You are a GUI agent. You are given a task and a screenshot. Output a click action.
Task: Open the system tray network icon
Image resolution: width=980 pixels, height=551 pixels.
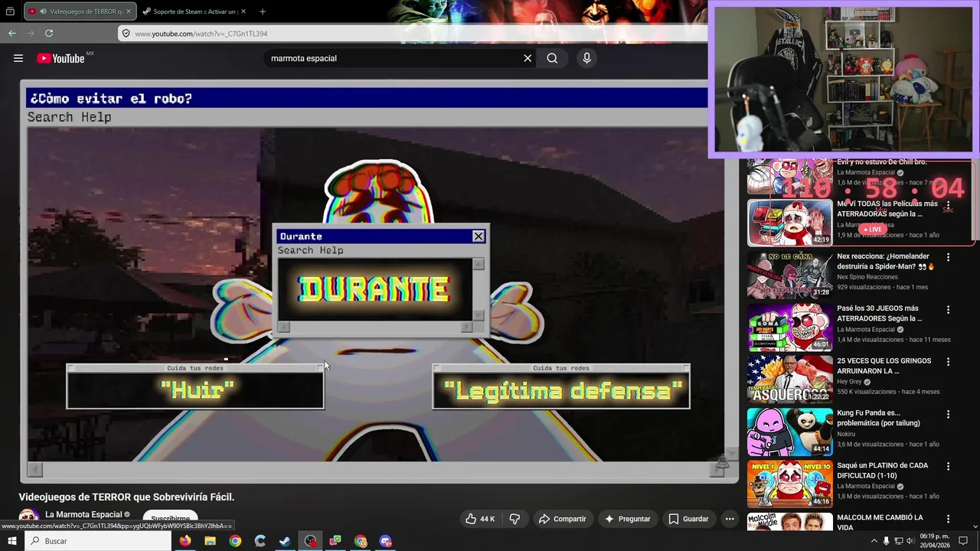[x=900, y=541]
